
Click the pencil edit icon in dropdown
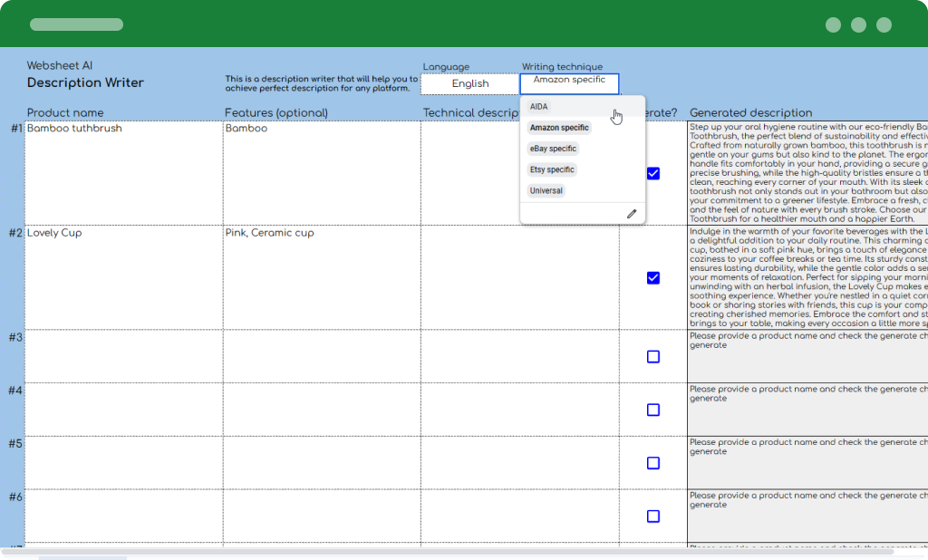(x=632, y=214)
